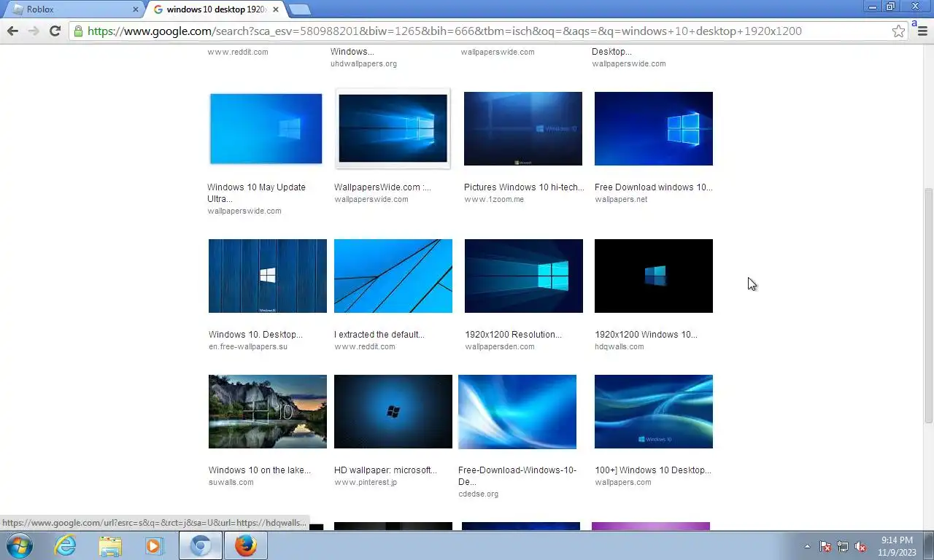The width and height of the screenshot is (934, 560).
Task: Open the 100+ Windows 10 Desktop thumbnail
Action: point(654,411)
